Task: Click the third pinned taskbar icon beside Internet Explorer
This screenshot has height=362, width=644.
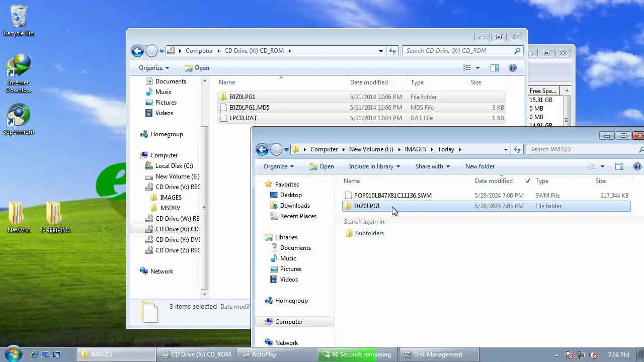Action: pyautogui.click(x=57, y=354)
